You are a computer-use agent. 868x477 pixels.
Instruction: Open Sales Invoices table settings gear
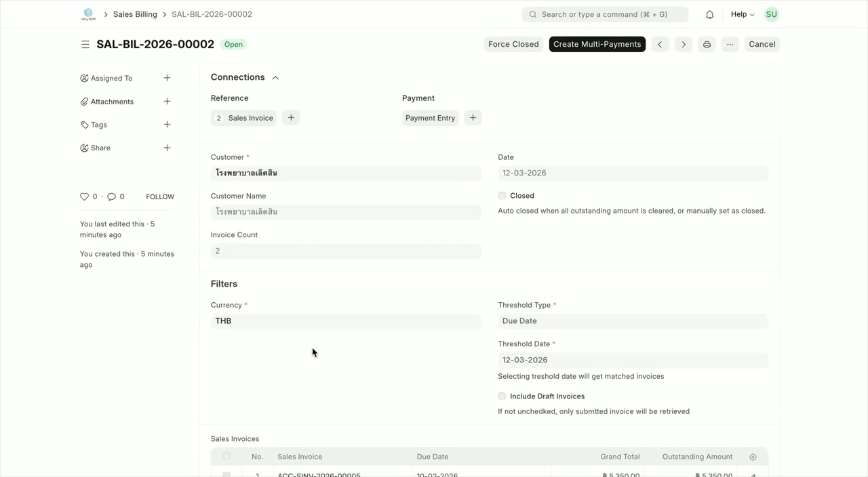753,457
